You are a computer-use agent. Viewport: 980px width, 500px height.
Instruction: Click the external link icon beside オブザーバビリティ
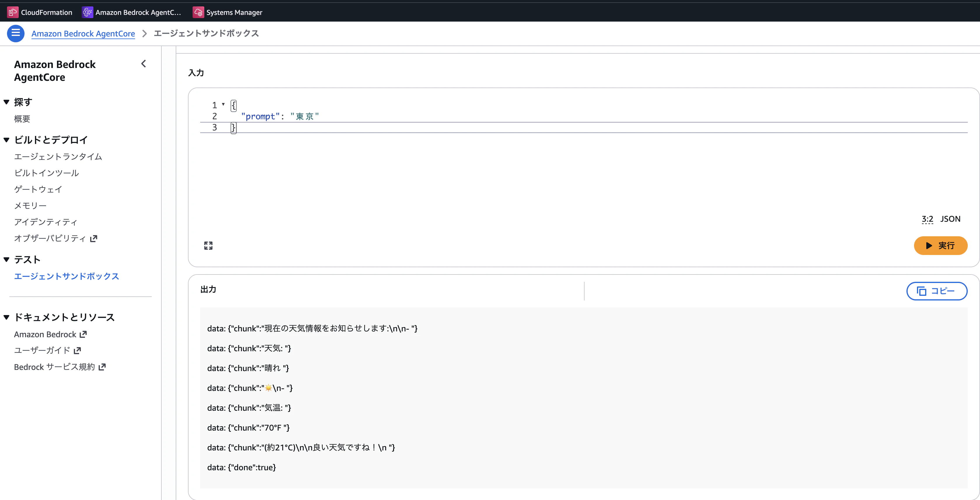pos(94,238)
